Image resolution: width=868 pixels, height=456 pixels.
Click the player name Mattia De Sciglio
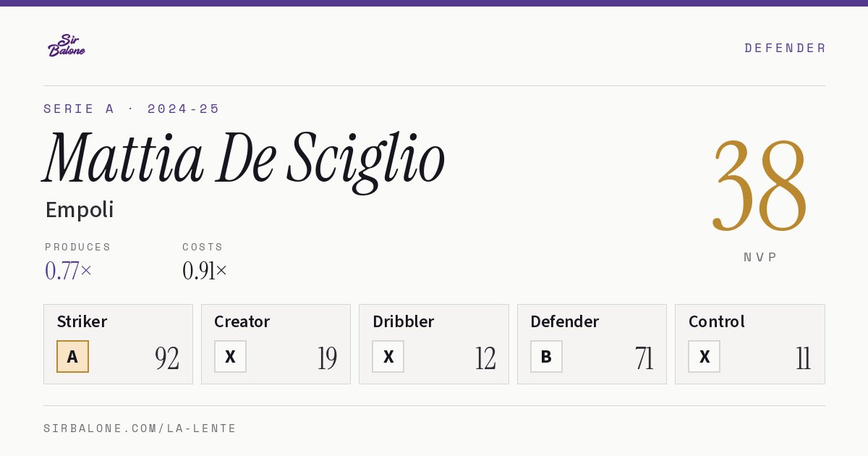pos(244,159)
